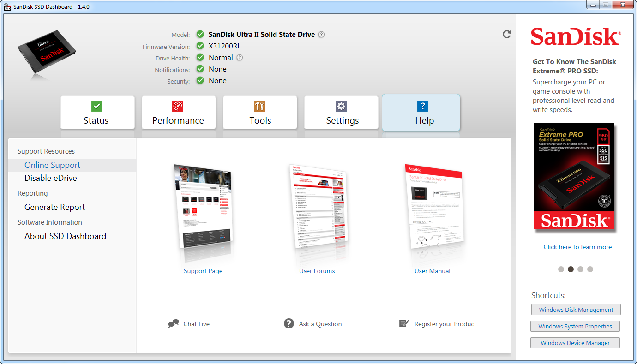Screen dimensions: 637x364
Task: Click the Reporting section heading
Action: pyautogui.click(x=33, y=193)
